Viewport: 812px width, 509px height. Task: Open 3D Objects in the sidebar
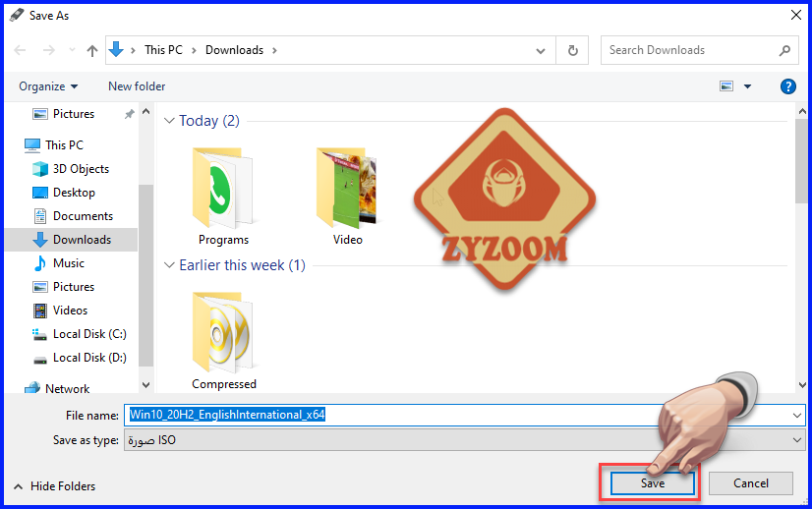[81, 169]
